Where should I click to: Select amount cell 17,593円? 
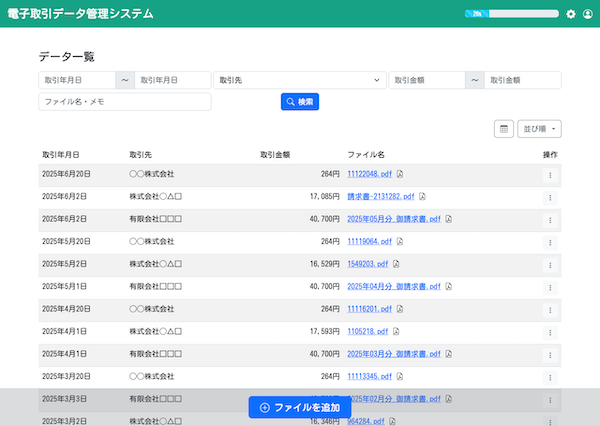[x=324, y=331]
